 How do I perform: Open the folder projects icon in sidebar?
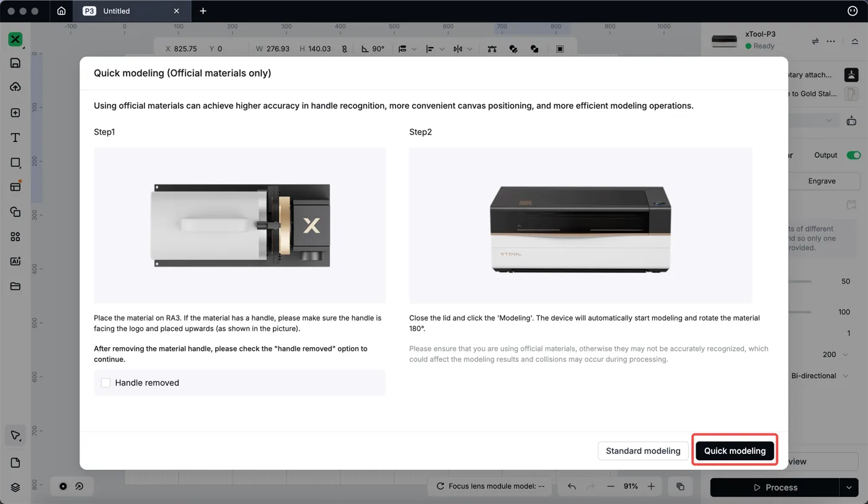pos(15,286)
